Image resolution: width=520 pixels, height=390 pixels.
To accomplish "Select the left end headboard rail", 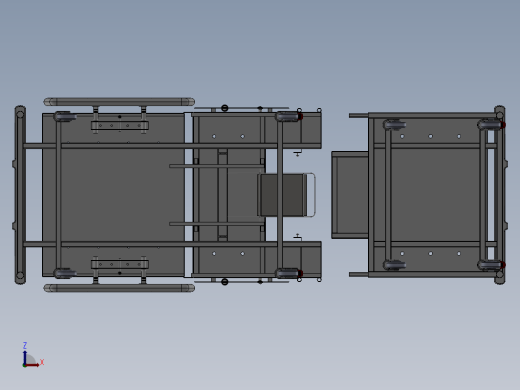I will tap(20, 195).
